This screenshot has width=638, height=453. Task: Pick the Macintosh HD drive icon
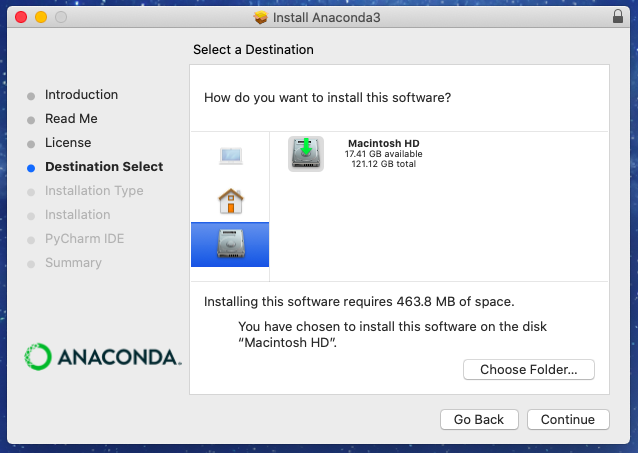(305, 153)
